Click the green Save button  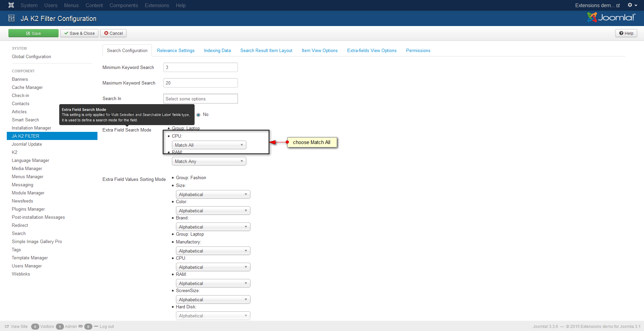(34, 33)
